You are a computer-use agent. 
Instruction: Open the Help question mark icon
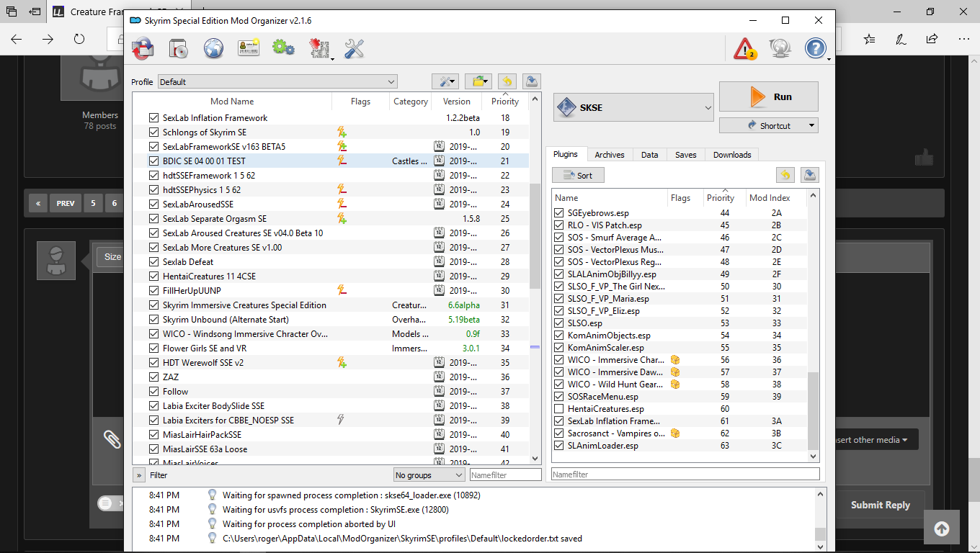(x=815, y=48)
